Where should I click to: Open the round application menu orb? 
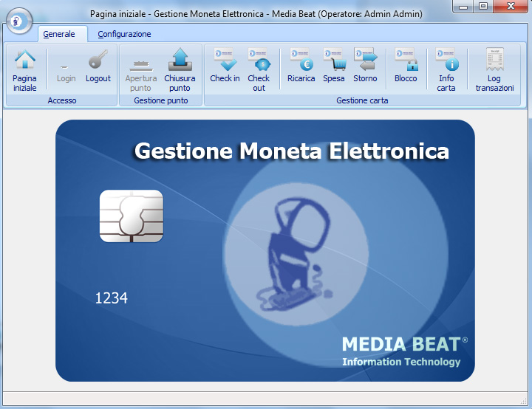(19, 21)
